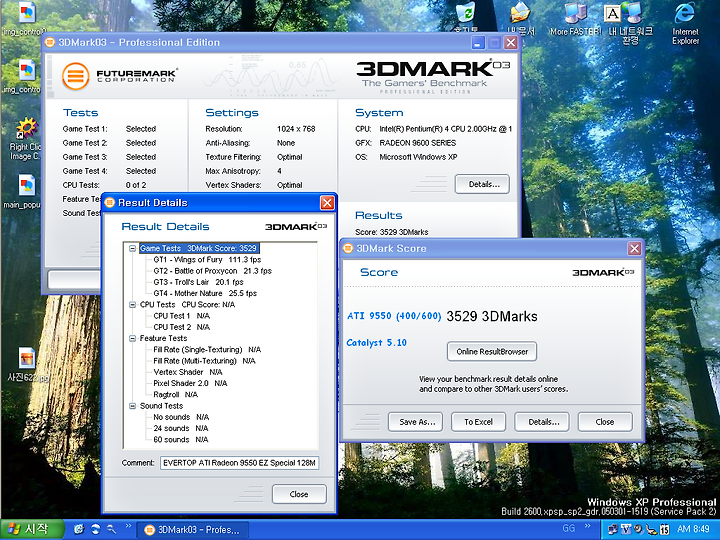Select No sounds result row
The width and height of the screenshot is (720, 540).
[x=181, y=417]
